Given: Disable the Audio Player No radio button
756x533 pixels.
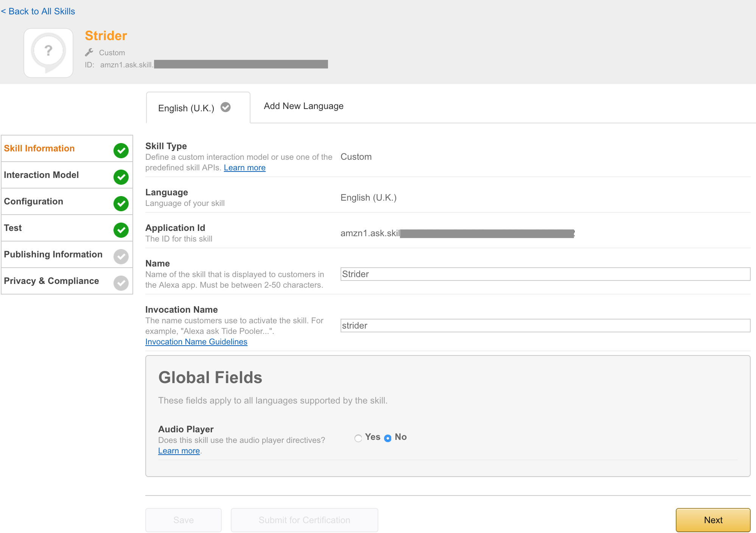Looking at the screenshot, I should tap(388, 437).
